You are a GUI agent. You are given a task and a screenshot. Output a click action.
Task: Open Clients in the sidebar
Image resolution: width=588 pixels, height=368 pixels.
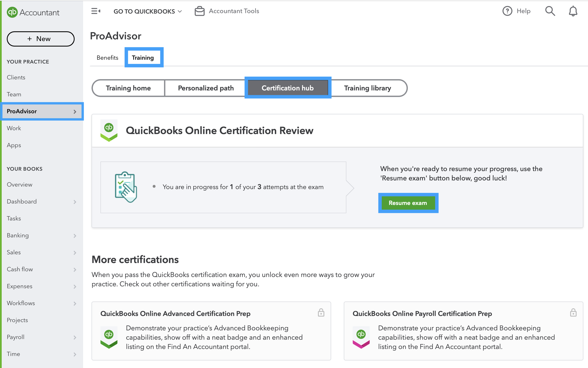[16, 77]
